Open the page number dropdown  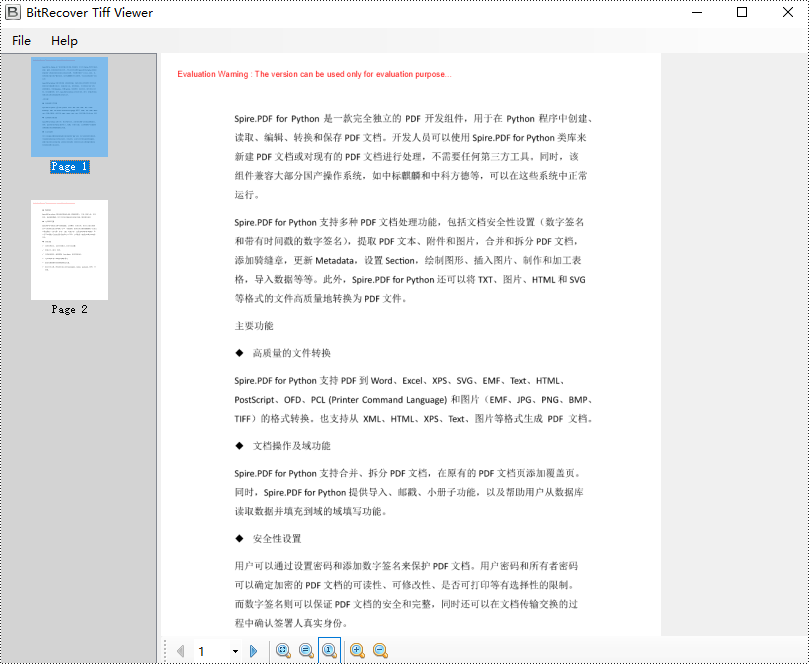point(235,652)
